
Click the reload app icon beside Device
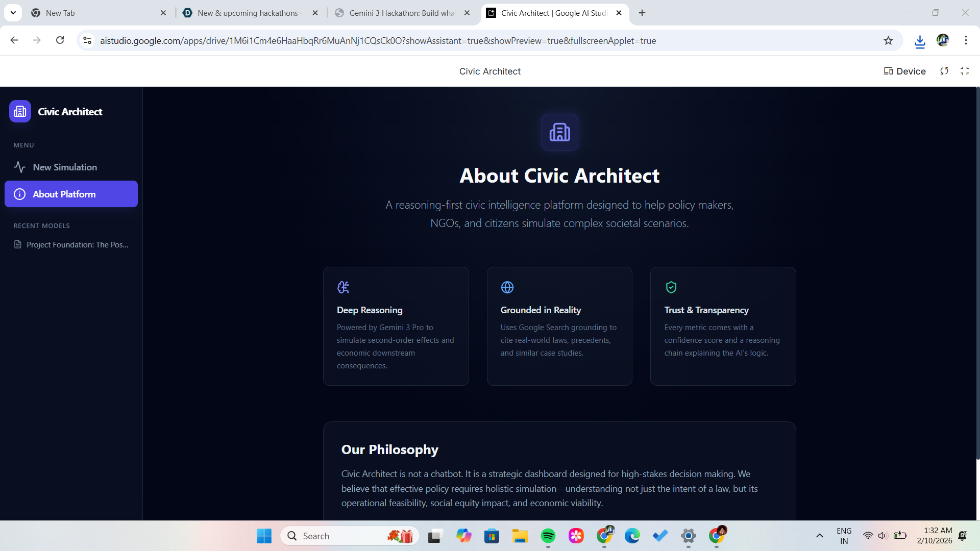tap(944, 71)
